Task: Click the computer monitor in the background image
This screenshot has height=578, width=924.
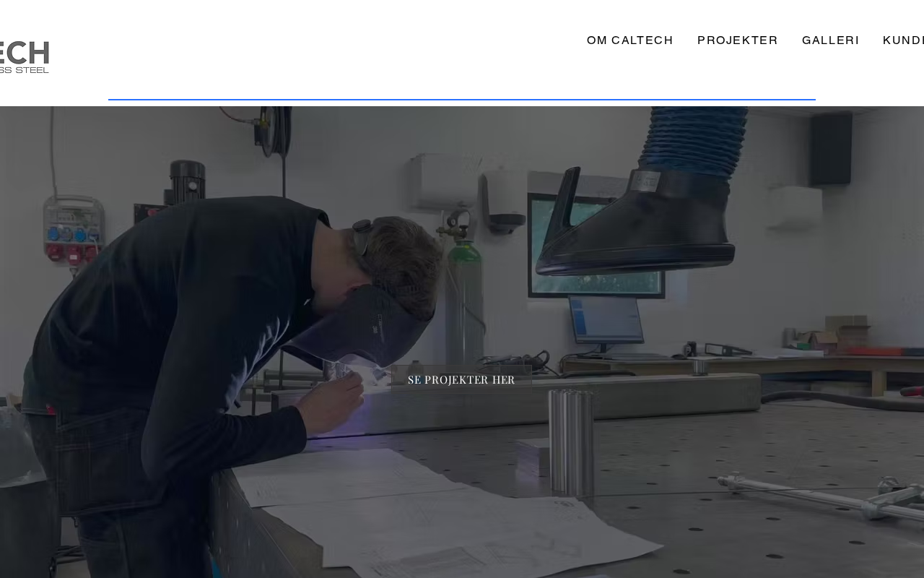Action: pyautogui.click(x=606, y=320)
